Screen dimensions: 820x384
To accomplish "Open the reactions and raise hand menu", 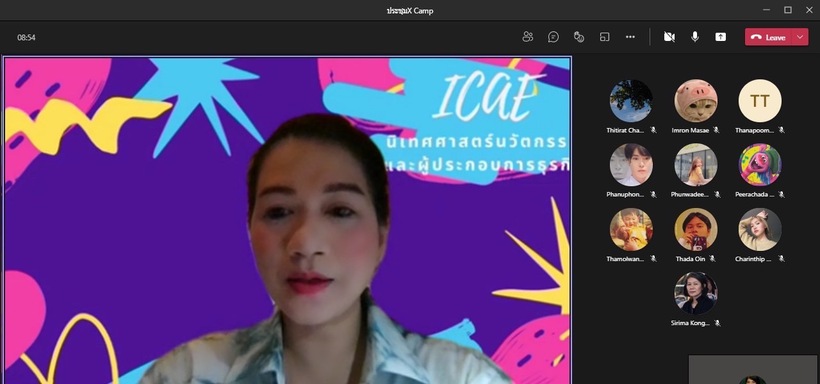I will tap(578, 37).
